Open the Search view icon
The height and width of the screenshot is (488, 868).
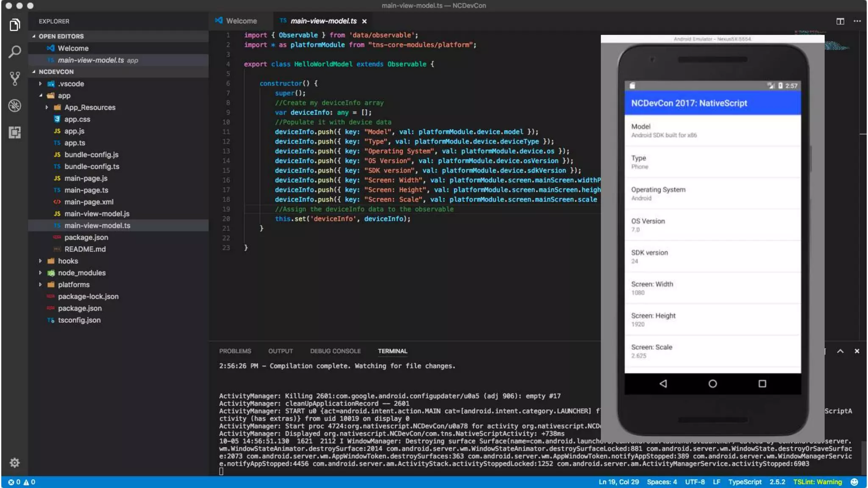(x=14, y=52)
